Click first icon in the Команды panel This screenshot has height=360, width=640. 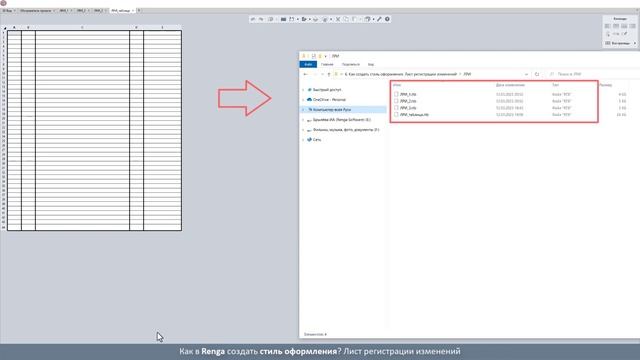608,26
